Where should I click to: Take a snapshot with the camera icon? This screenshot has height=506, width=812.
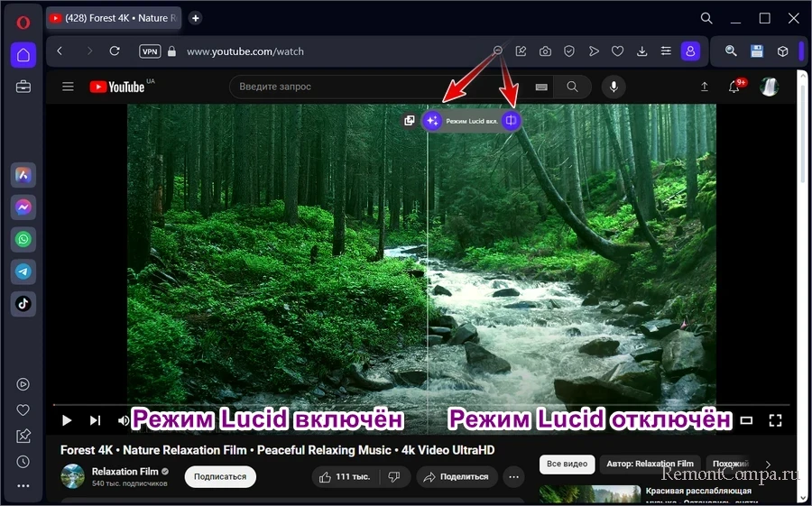(x=546, y=51)
